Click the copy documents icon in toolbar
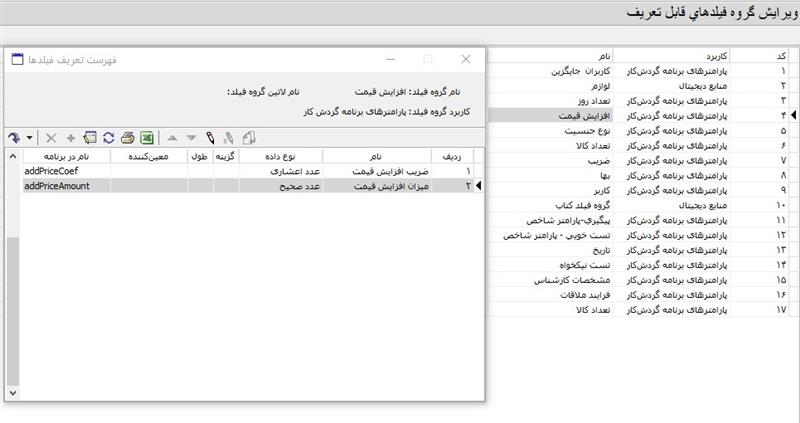This screenshot has height=423, width=800. [x=249, y=137]
